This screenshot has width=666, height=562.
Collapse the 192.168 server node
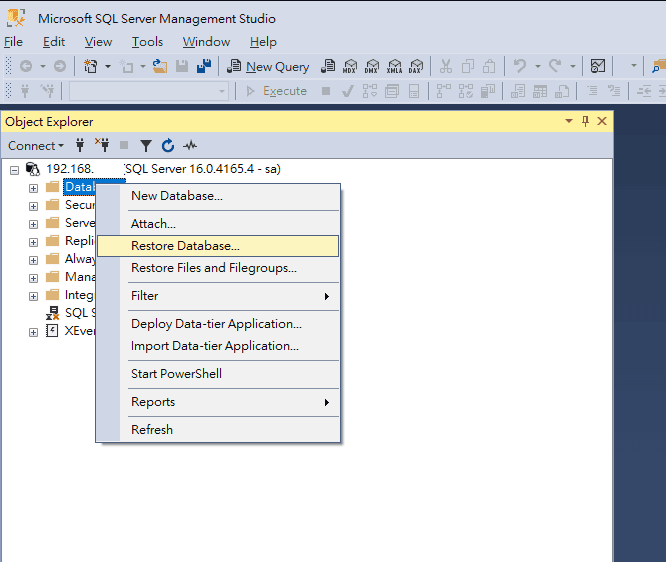[x=15, y=169]
